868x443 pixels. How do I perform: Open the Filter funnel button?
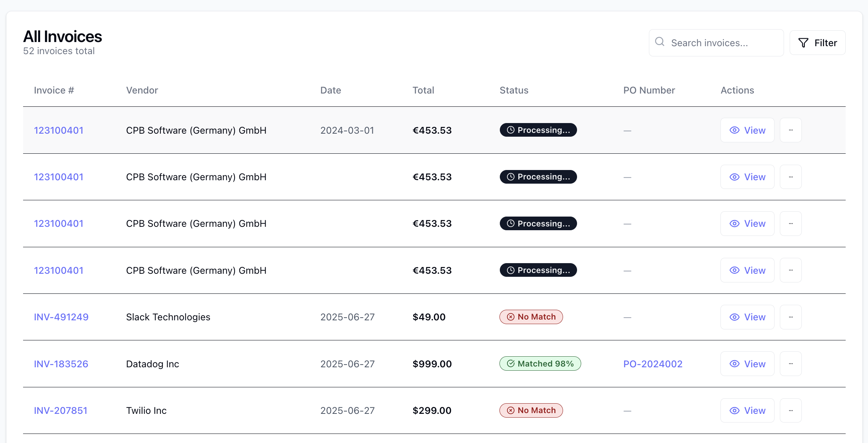point(817,43)
